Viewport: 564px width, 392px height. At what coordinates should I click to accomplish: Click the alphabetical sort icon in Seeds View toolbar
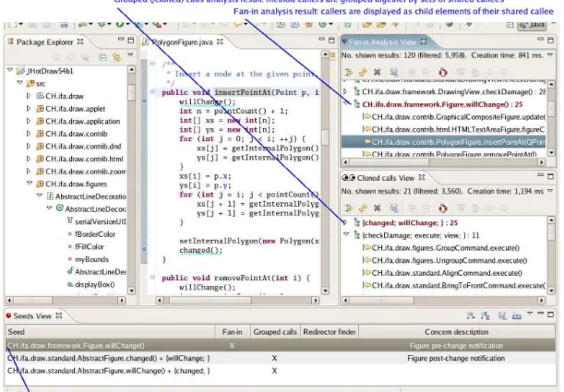(x=486, y=315)
